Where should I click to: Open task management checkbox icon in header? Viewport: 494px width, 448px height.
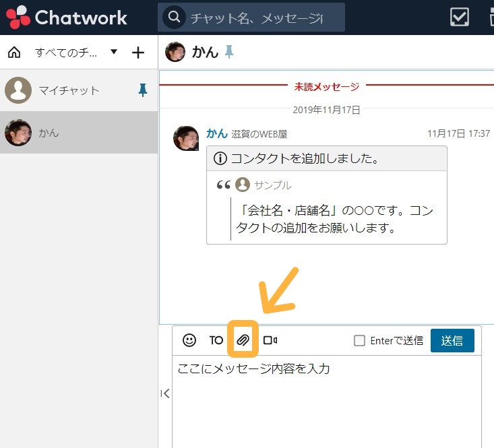459,17
